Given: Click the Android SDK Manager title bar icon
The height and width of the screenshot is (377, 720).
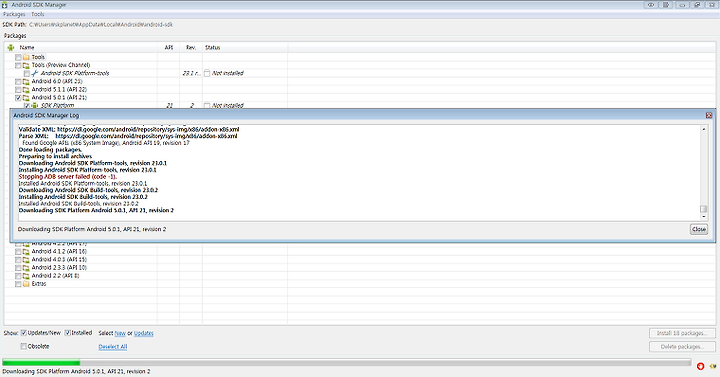Looking at the screenshot, I should (x=5, y=5).
